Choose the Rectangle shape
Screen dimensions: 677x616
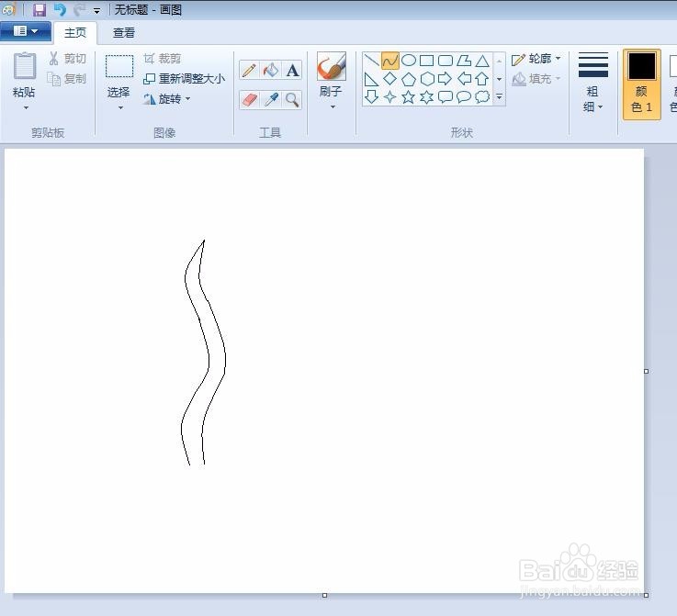426,61
